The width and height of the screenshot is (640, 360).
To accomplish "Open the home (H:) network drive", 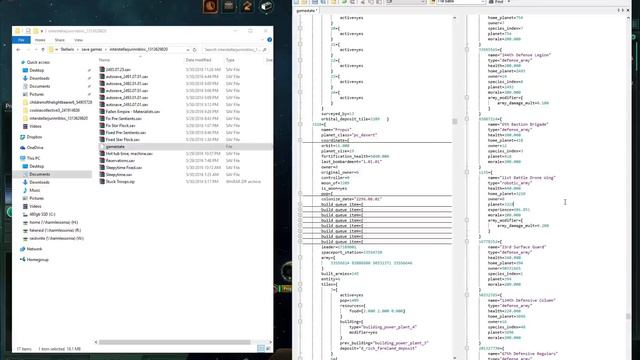I will tap(53, 222).
